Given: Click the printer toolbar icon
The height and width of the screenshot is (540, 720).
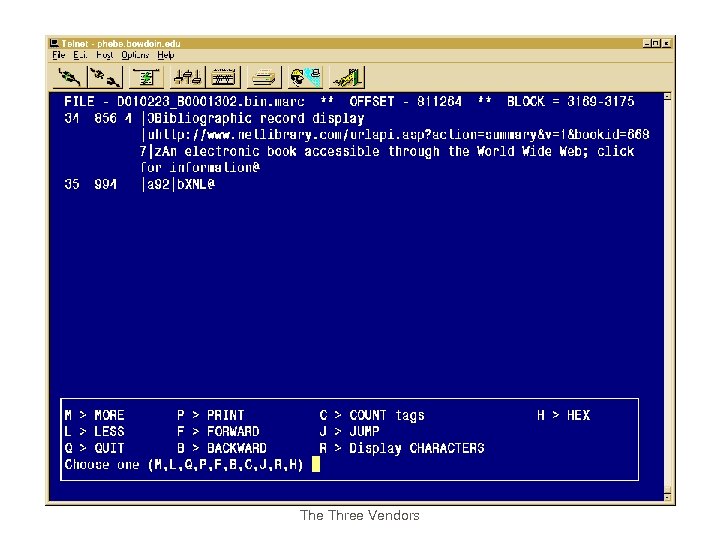Looking at the screenshot, I should coord(264,77).
